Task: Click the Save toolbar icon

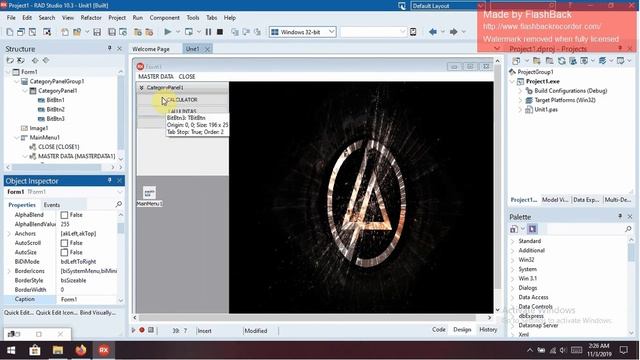Action: click(x=97, y=32)
